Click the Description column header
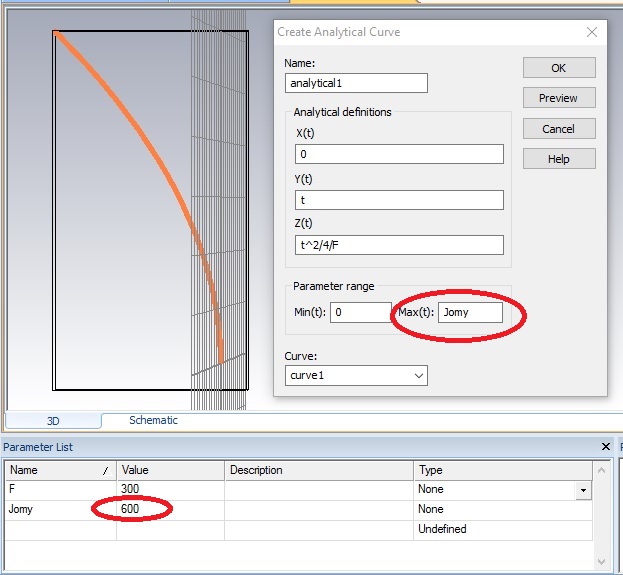The image size is (623, 575). click(319, 470)
